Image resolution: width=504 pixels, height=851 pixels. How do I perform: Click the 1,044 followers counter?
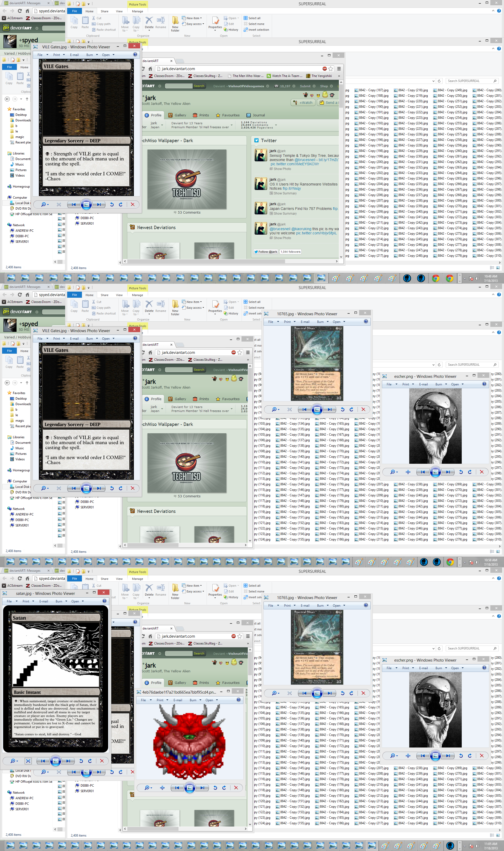pos(290,252)
